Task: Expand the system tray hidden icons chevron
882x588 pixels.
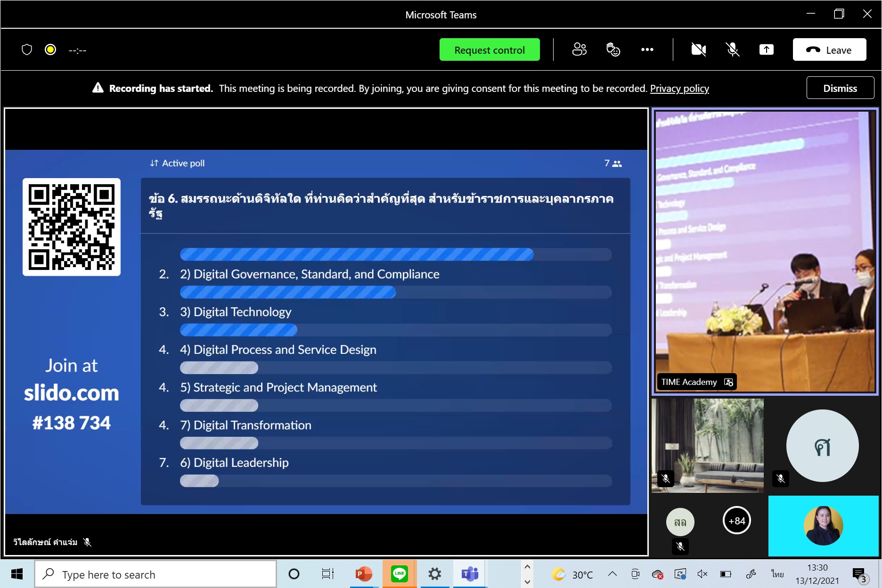Action: (x=612, y=574)
